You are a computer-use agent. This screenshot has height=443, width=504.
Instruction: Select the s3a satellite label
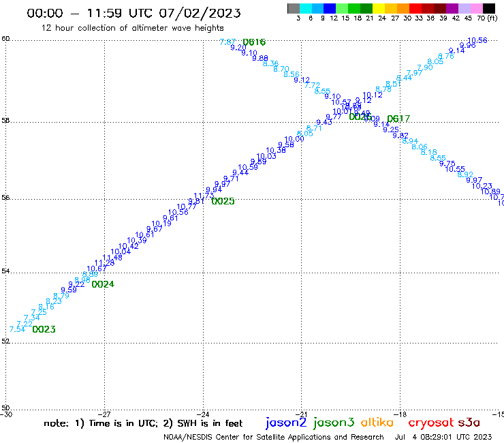click(469, 423)
